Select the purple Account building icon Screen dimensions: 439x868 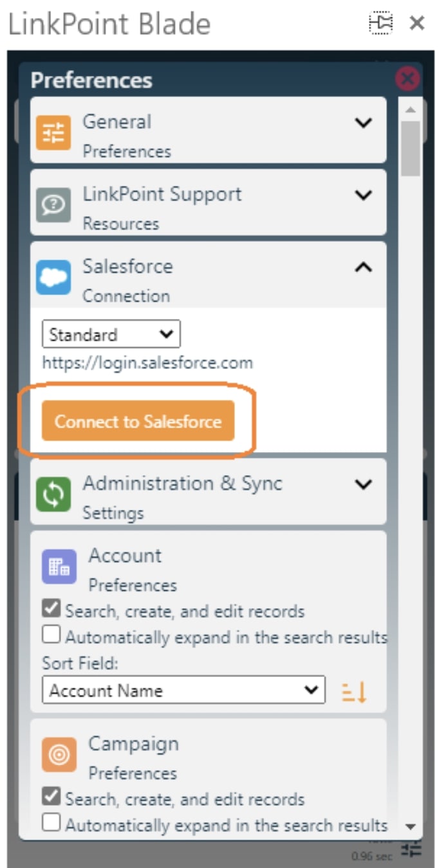(54, 567)
